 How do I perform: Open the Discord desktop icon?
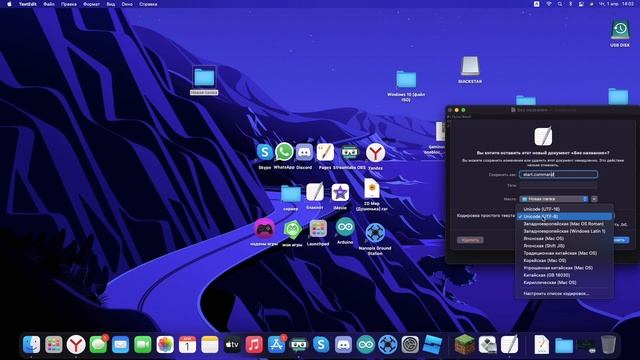click(x=304, y=152)
